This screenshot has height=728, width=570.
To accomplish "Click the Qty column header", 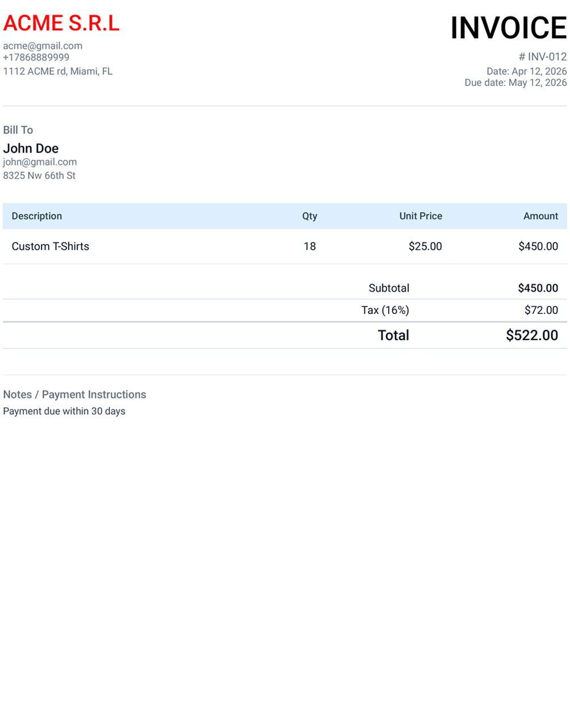I will click(x=310, y=216).
